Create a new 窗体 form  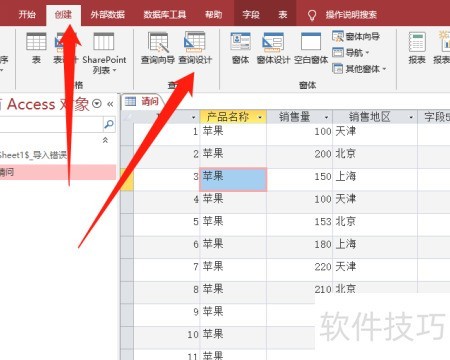pyautogui.click(x=240, y=48)
